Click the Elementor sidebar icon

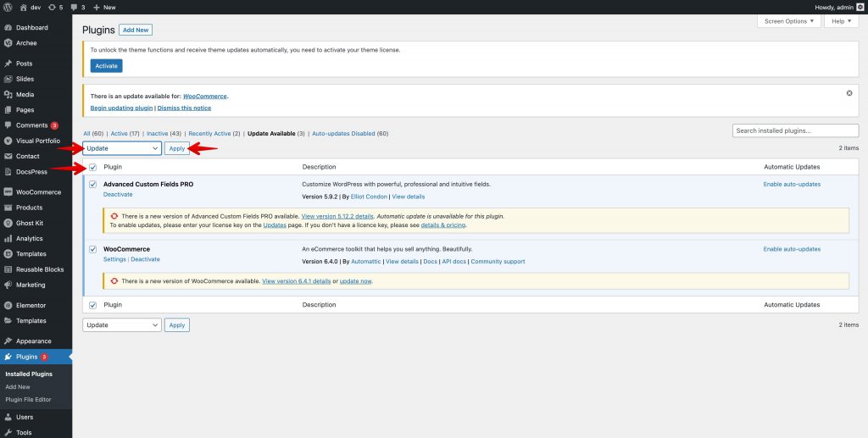(x=8, y=305)
